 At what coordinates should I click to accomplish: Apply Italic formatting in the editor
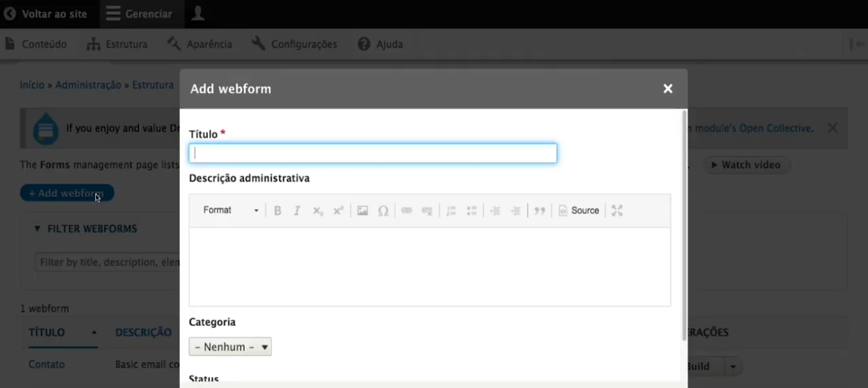(297, 210)
